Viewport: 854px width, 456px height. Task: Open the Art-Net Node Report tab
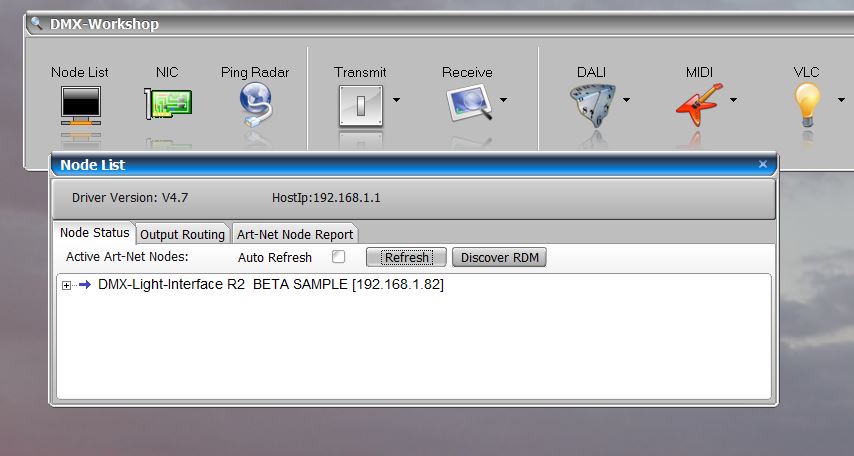click(295, 234)
